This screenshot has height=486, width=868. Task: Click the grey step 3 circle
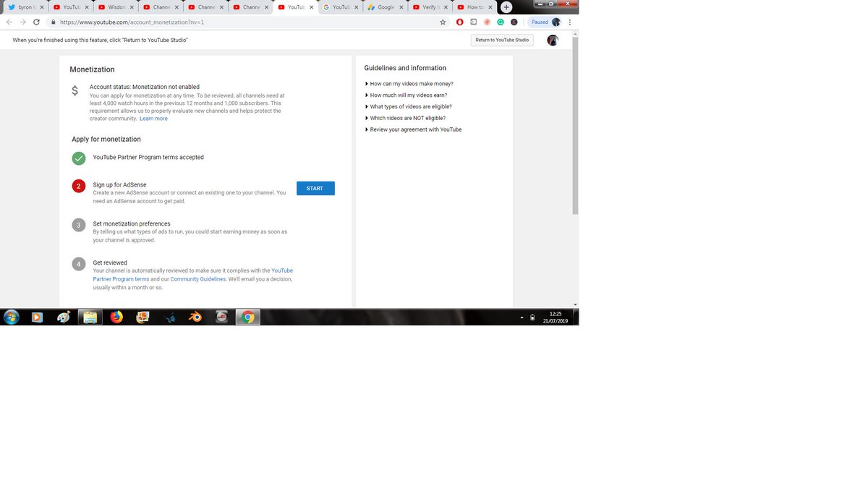[79, 225]
